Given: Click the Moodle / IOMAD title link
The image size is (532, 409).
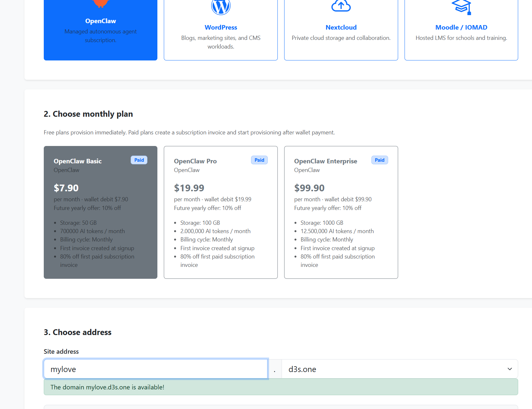Looking at the screenshot, I should click(x=461, y=27).
